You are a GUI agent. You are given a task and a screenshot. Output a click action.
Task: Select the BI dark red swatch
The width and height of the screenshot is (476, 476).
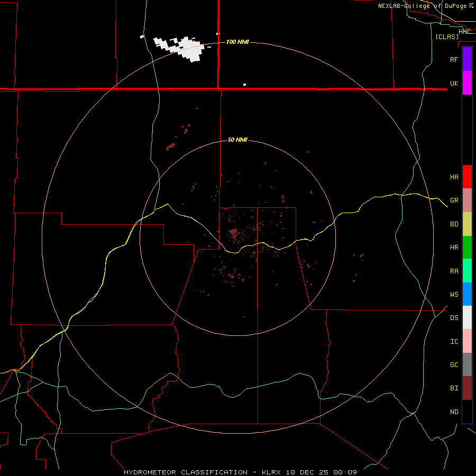pyautogui.click(x=467, y=388)
